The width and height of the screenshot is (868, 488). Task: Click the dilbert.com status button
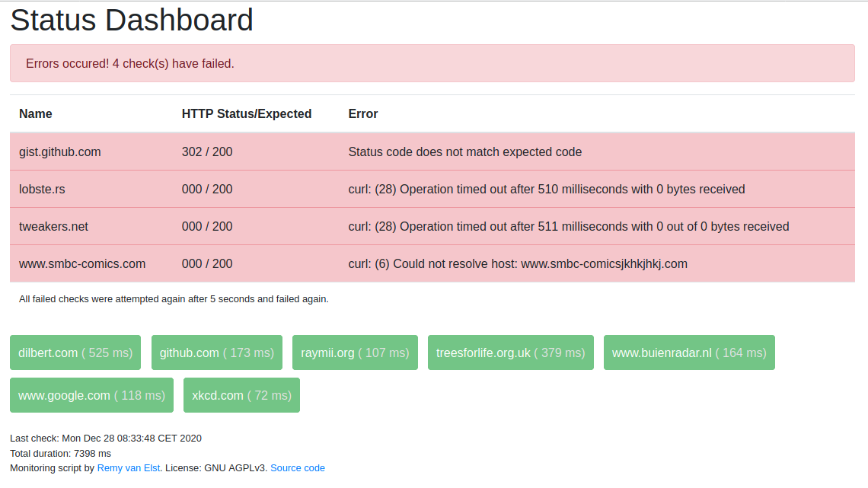[x=75, y=352]
